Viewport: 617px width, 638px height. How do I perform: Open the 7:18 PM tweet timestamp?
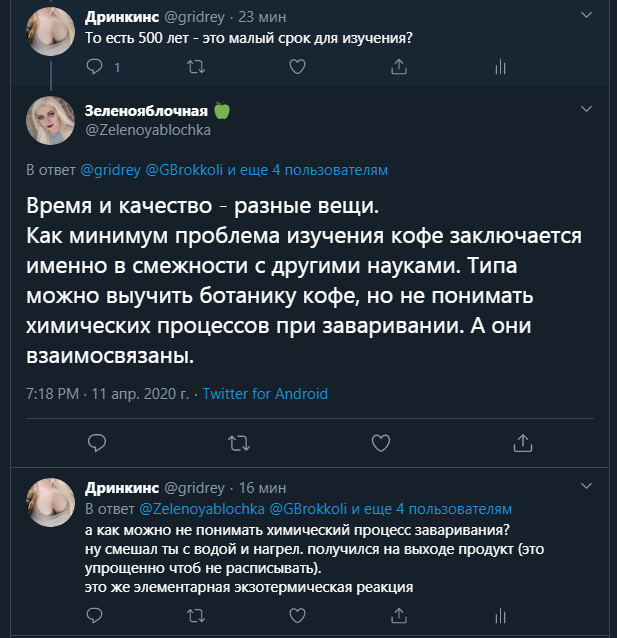point(52,394)
